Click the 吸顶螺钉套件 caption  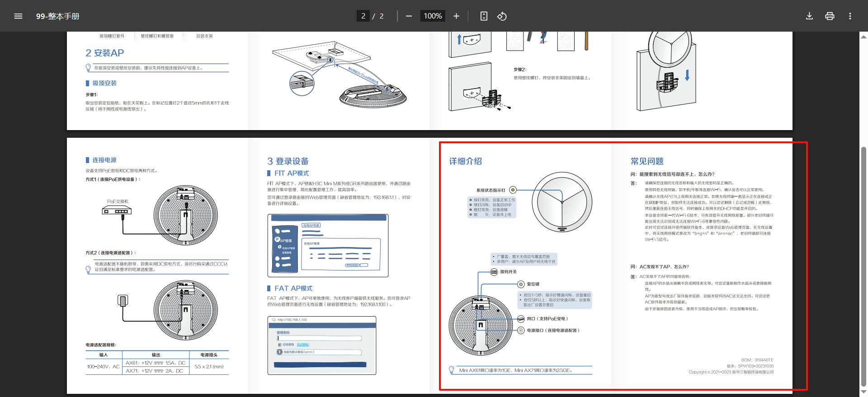click(x=112, y=36)
